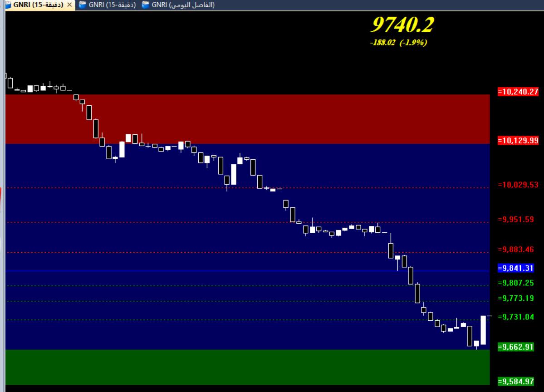The width and height of the screenshot is (544, 392).
Task: Click the support label =9,773.19
Action: (x=516, y=298)
